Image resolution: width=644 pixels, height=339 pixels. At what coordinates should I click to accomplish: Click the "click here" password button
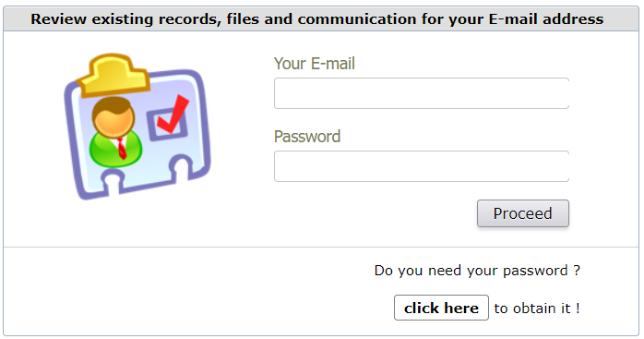441,308
